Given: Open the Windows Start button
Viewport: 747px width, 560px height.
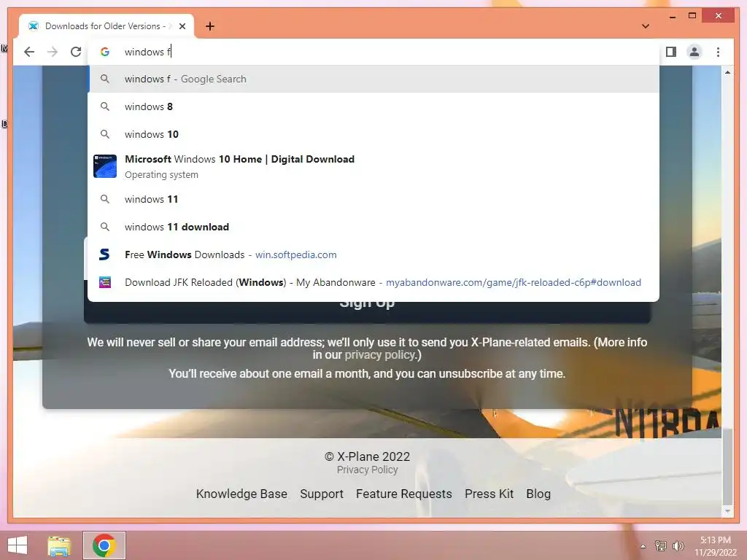Looking at the screenshot, I should pyautogui.click(x=18, y=545).
